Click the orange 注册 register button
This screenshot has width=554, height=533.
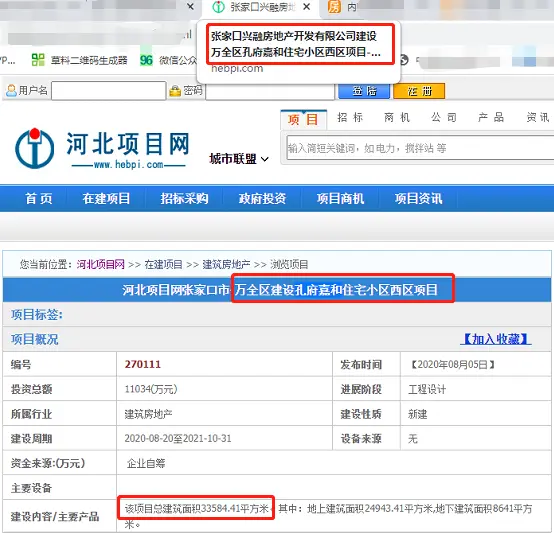pos(419,91)
